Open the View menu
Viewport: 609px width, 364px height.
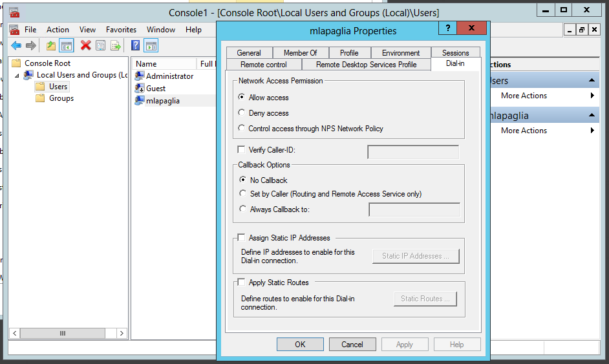tap(87, 30)
